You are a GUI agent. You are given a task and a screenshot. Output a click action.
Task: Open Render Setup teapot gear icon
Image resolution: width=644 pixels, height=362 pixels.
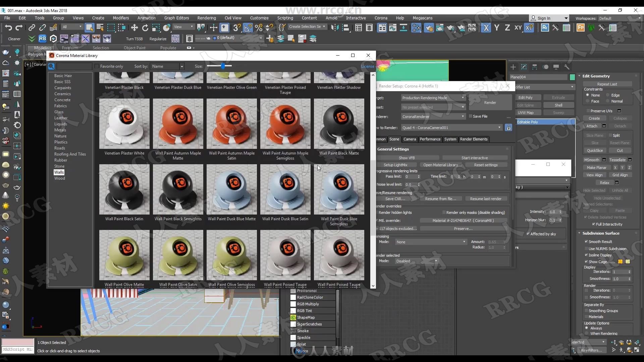point(429,27)
